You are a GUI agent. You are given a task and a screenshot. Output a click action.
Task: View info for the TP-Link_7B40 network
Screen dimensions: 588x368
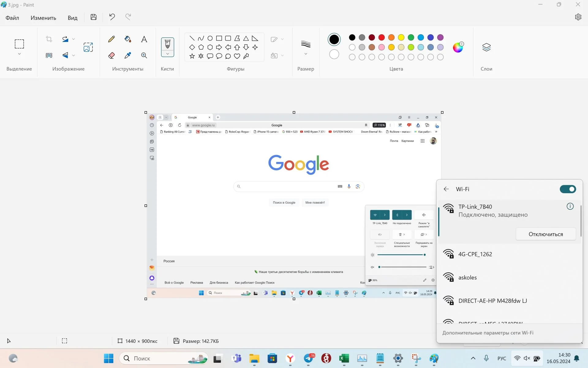(570, 206)
